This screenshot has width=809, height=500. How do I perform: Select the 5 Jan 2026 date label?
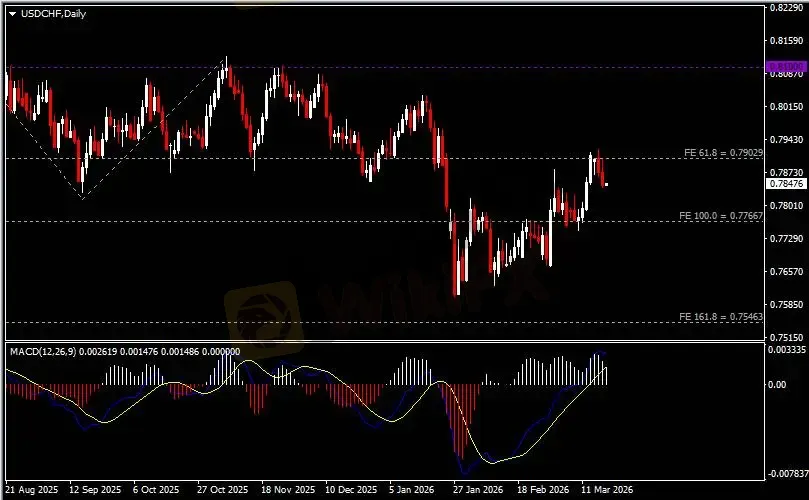(412, 490)
